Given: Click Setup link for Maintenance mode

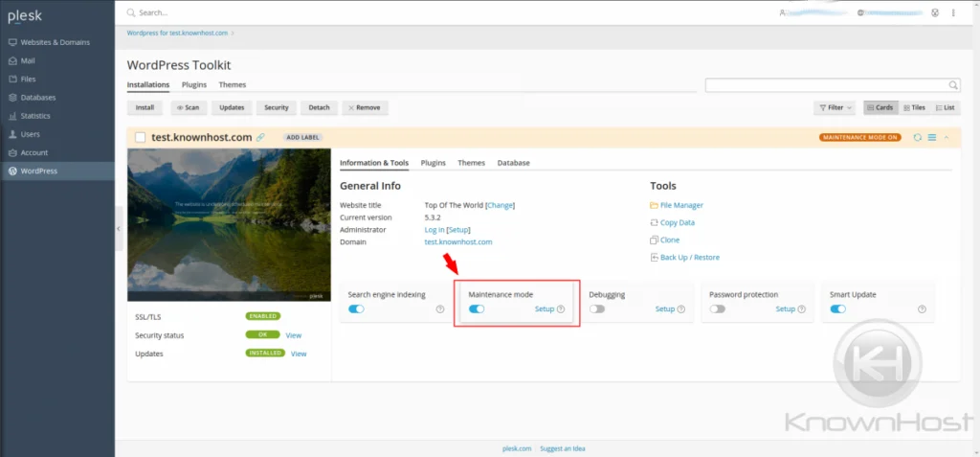Looking at the screenshot, I should 544,309.
